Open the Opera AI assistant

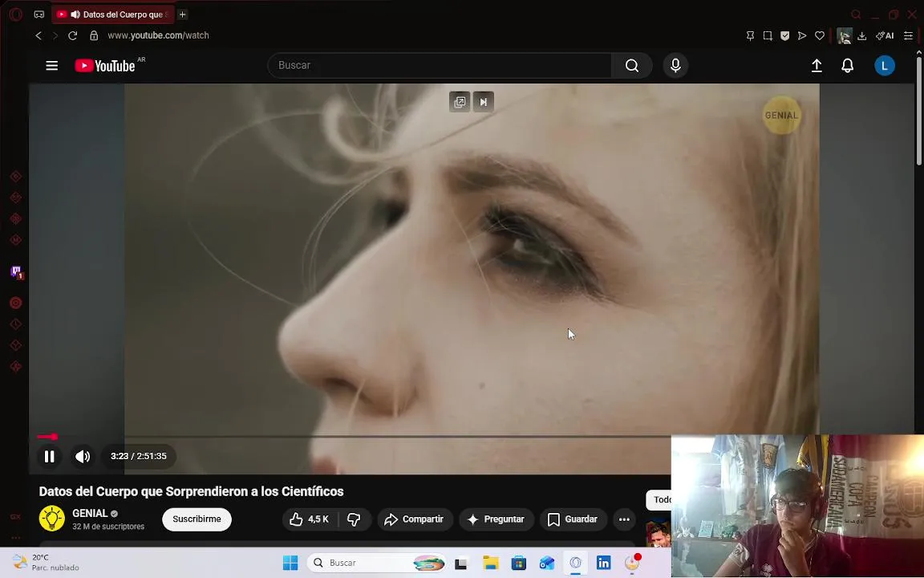885,36
